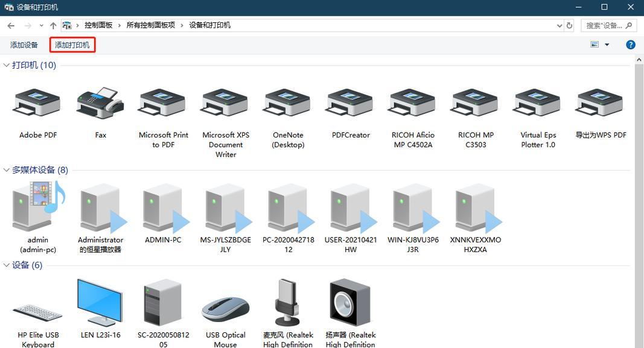Viewport: 644px width, 348px height.
Task: Open recent locations dropdown arrow
Action: [x=41, y=25]
